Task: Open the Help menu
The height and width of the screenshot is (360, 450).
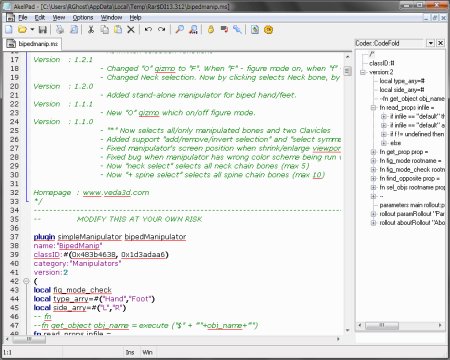Action: [x=135, y=17]
